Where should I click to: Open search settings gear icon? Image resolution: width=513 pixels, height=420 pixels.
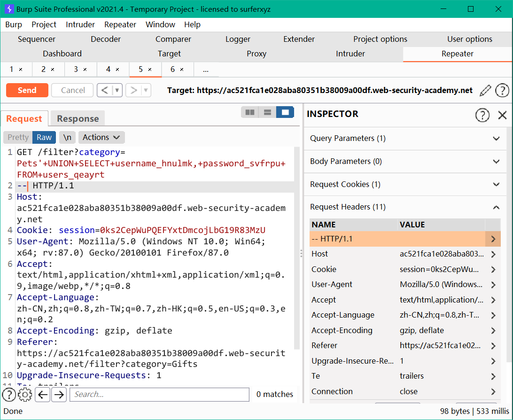coord(25,395)
